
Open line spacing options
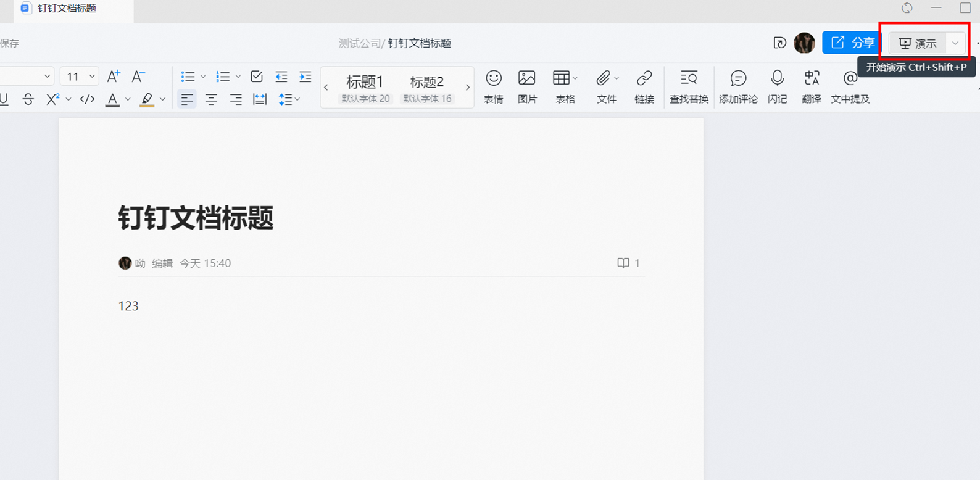[x=289, y=99]
